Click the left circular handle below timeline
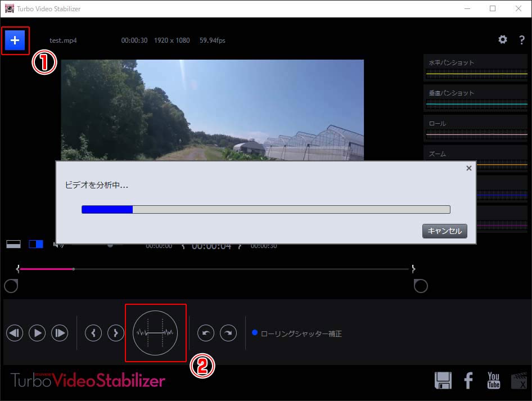Image resolution: width=532 pixels, height=401 pixels. [x=11, y=286]
